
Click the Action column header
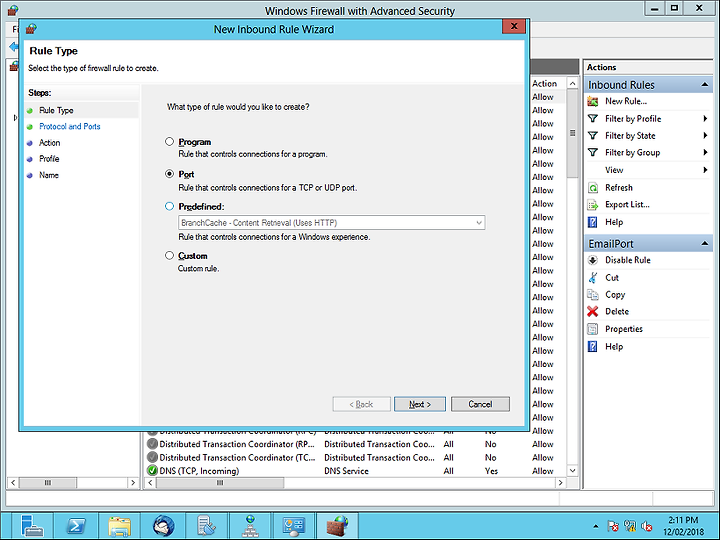[x=547, y=84]
